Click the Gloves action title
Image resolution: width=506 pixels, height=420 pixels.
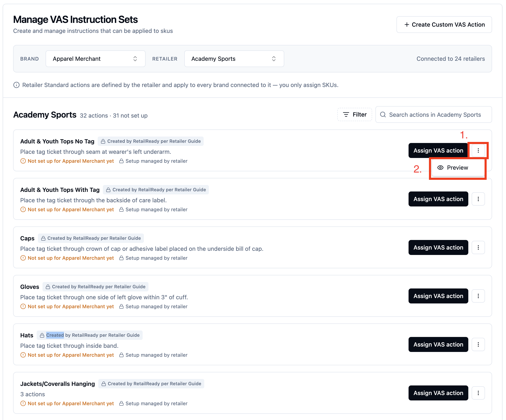(x=30, y=287)
